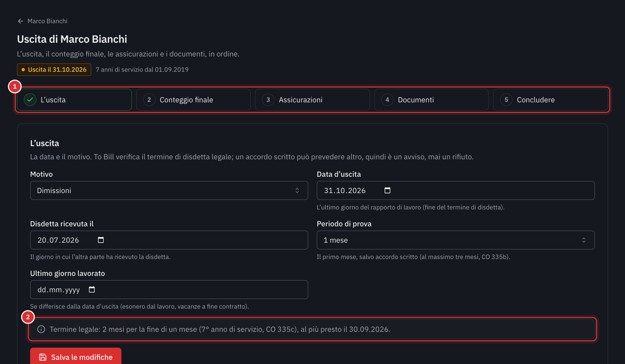Screen dimensions: 625x364
Task: Click the chevron arrows of Motivo select
Action: [297, 190]
